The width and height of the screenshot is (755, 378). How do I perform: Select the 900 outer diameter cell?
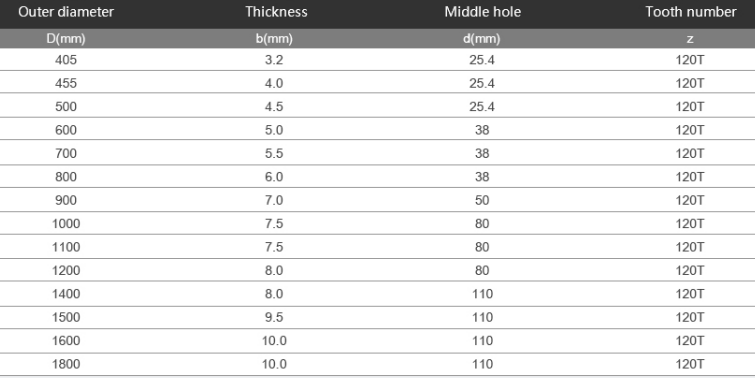[66, 200]
